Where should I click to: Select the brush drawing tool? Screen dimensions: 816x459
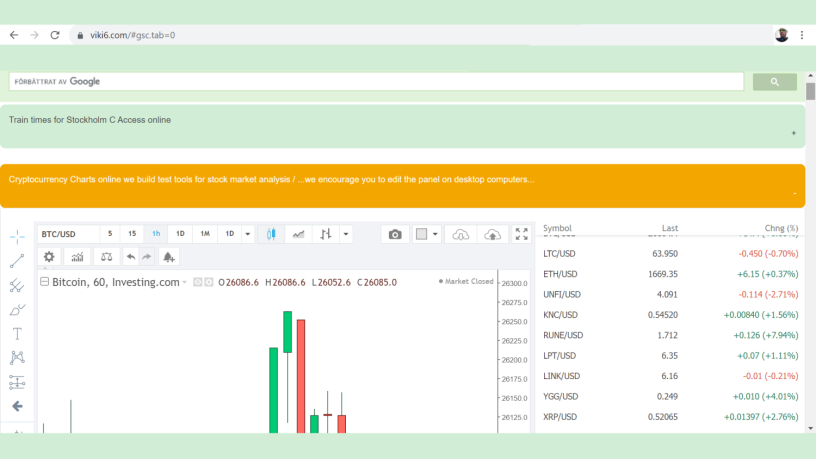(17, 310)
